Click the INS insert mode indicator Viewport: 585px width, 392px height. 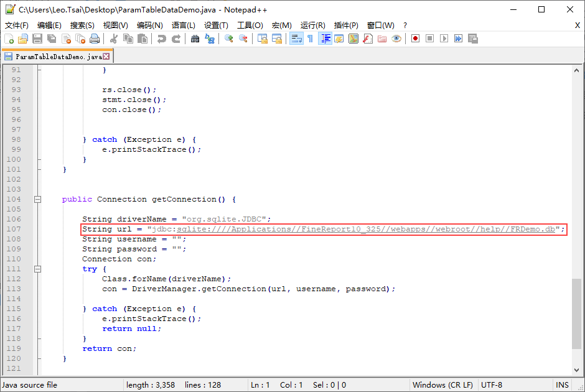pos(562,385)
